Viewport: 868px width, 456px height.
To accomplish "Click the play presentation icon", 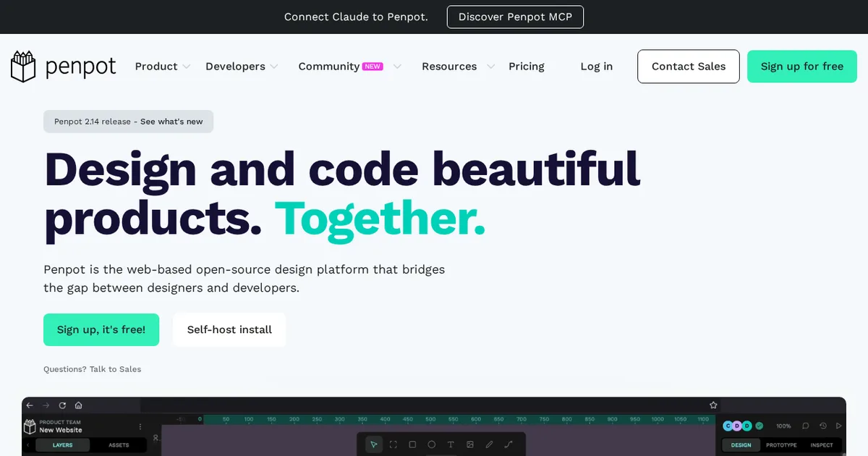I will point(839,426).
